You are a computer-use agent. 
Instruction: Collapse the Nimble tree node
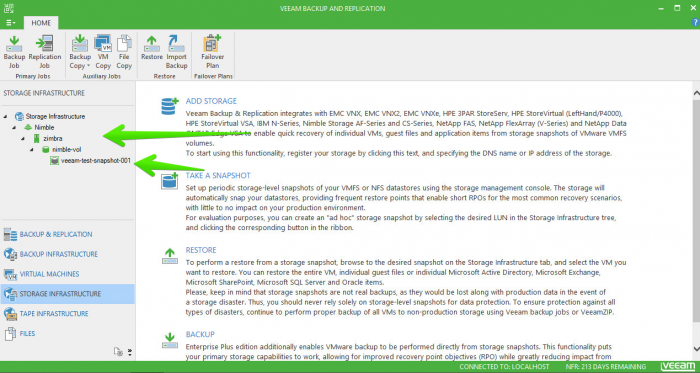point(14,128)
